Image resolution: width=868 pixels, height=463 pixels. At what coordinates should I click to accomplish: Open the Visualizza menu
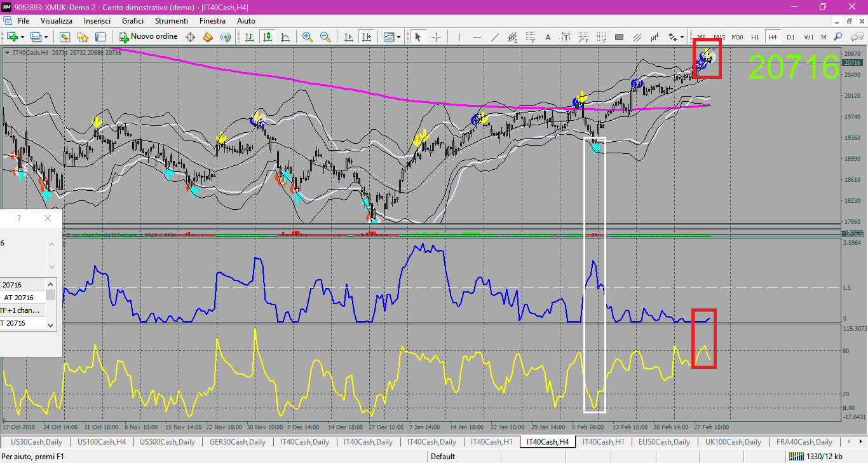[x=57, y=21]
